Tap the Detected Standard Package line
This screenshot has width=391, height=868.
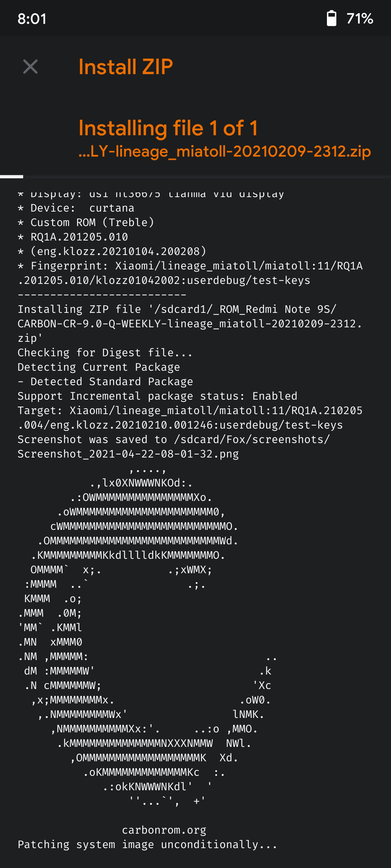(105, 382)
